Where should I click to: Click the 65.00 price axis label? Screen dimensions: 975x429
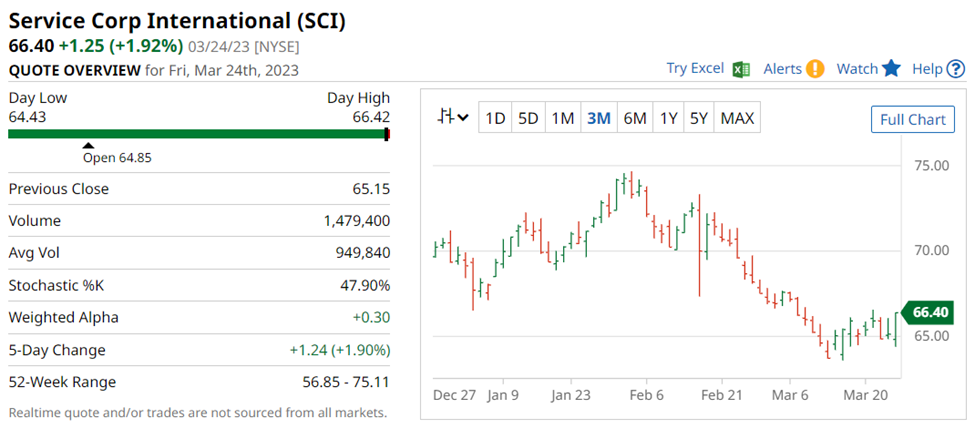931,336
